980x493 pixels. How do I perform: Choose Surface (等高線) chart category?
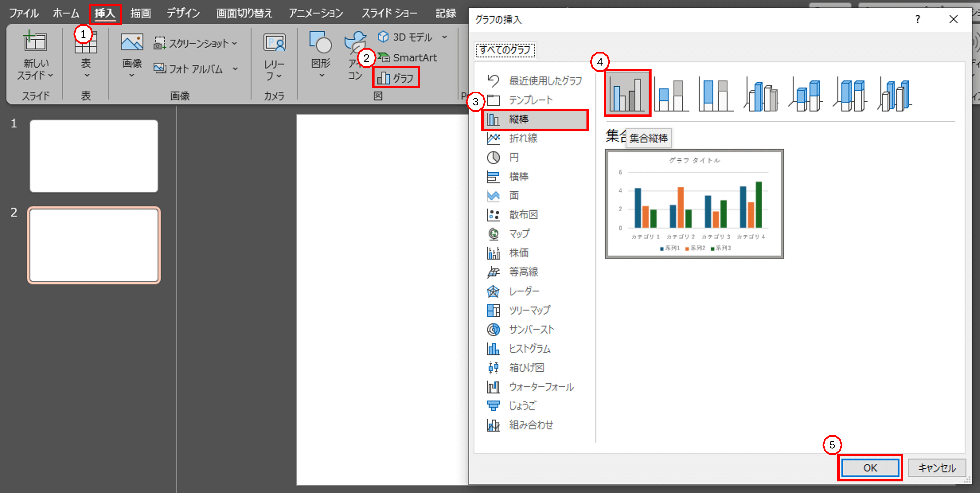535,272
